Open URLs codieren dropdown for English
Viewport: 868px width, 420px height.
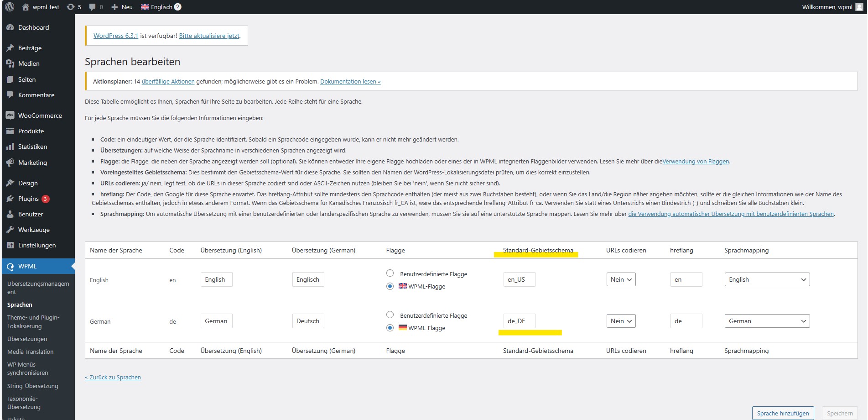coord(621,279)
